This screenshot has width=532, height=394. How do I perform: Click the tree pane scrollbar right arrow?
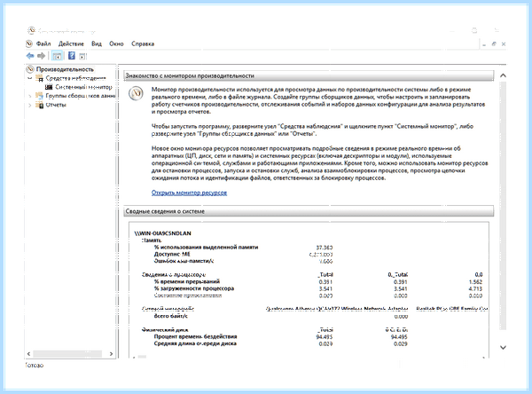tap(111, 353)
